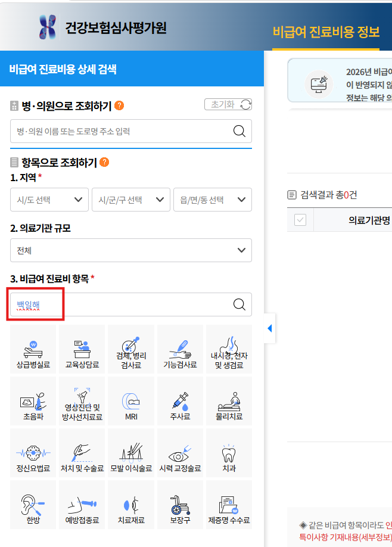This screenshot has height=547, width=392.
Task: Click the 비급여 진료비용 상세 검색 heading
Action: 63,69
